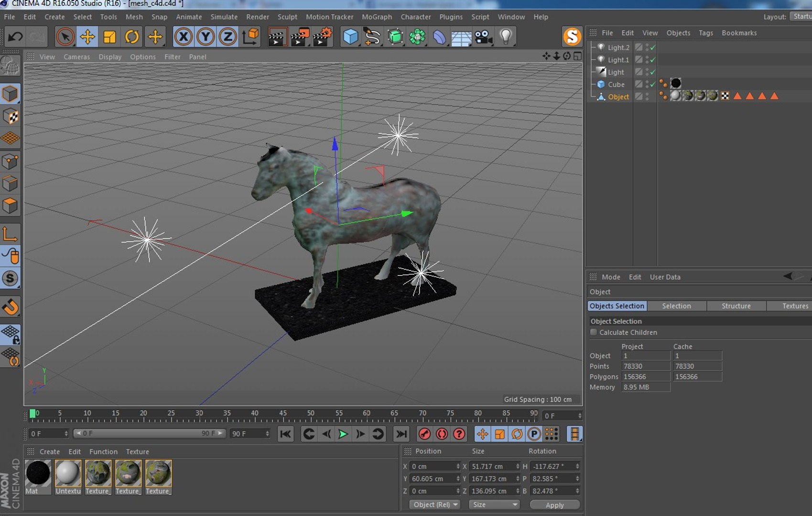Add a Cube primitive object
812x516 pixels.
point(350,37)
